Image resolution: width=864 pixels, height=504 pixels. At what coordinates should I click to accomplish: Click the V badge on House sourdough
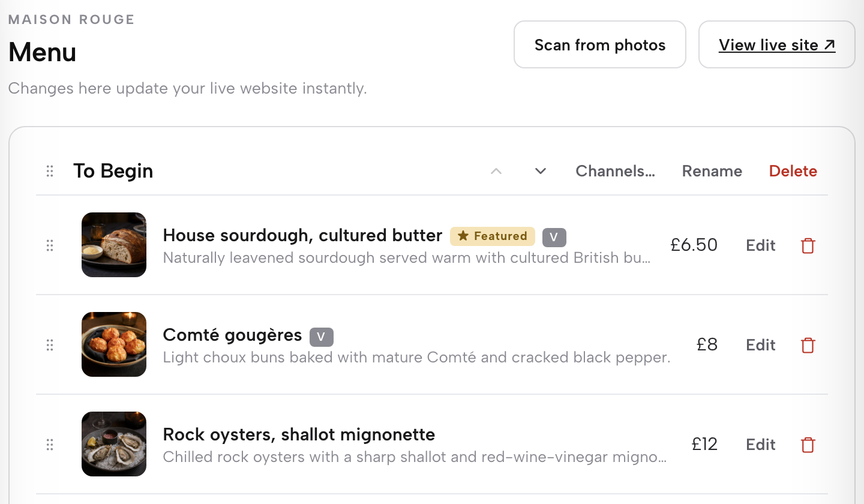pos(554,237)
